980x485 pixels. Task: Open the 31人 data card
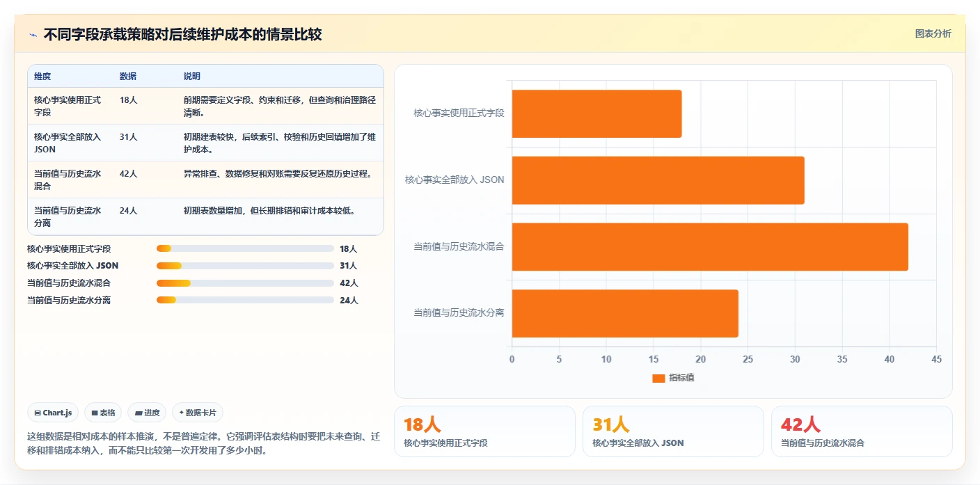pos(673,431)
